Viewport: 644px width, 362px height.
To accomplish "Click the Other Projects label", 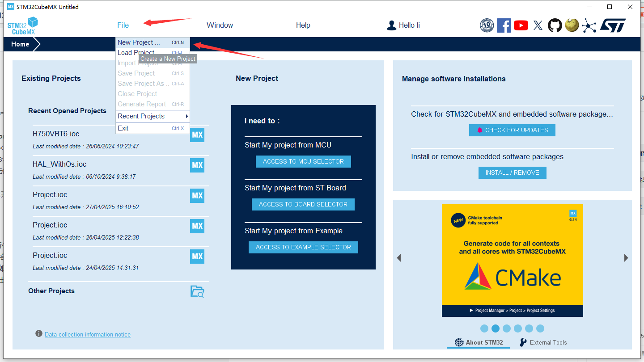I will pyautogui.click(x=51, y=291).
